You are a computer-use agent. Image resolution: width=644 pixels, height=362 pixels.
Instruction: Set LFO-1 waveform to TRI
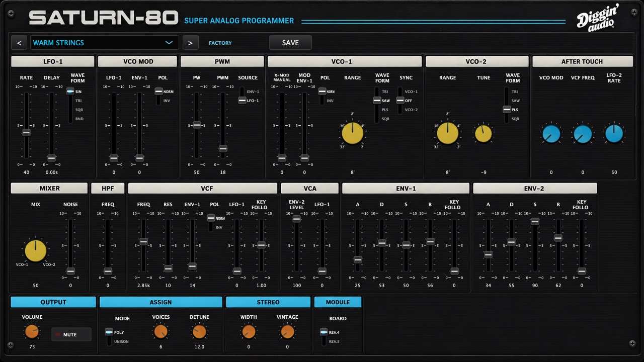tap(78, 101)
